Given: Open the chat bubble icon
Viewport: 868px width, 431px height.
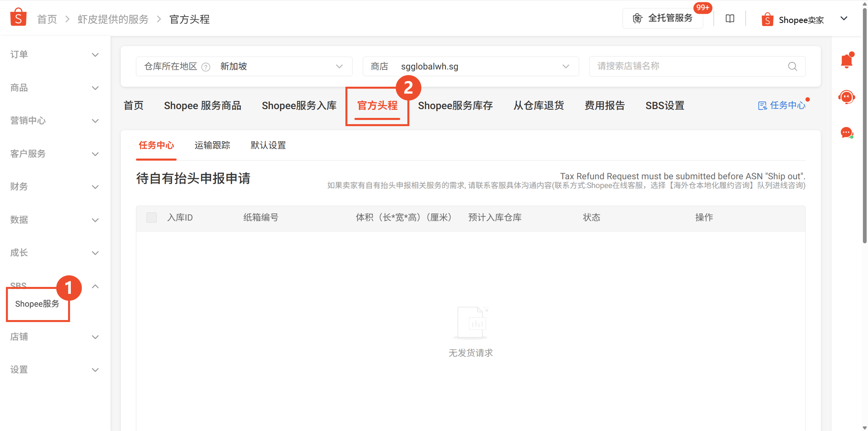Looking at the screenshot, I should pyautogui.click(x=847, y=133).
